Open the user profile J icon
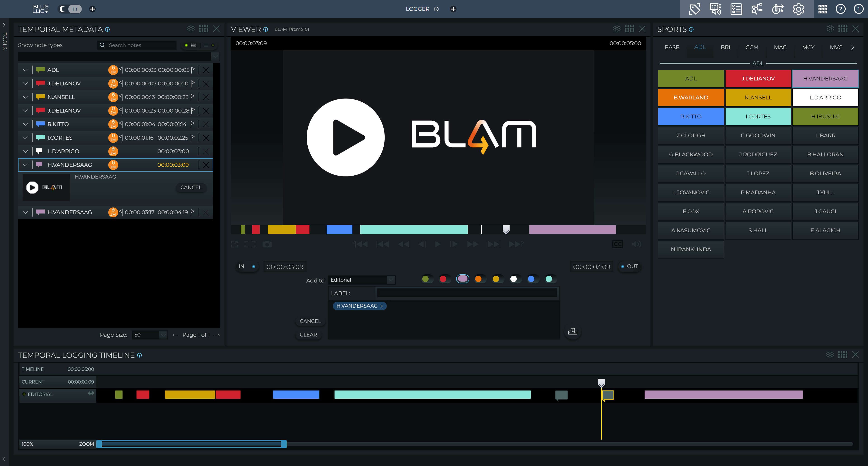The width and height of the screenshot is (868, 466). point(859,9)
